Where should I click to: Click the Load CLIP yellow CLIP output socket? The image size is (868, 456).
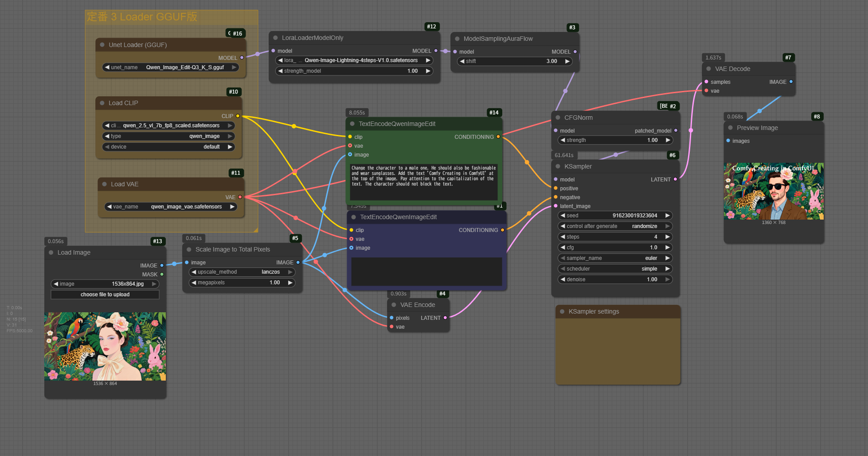(x=238, y=116)
